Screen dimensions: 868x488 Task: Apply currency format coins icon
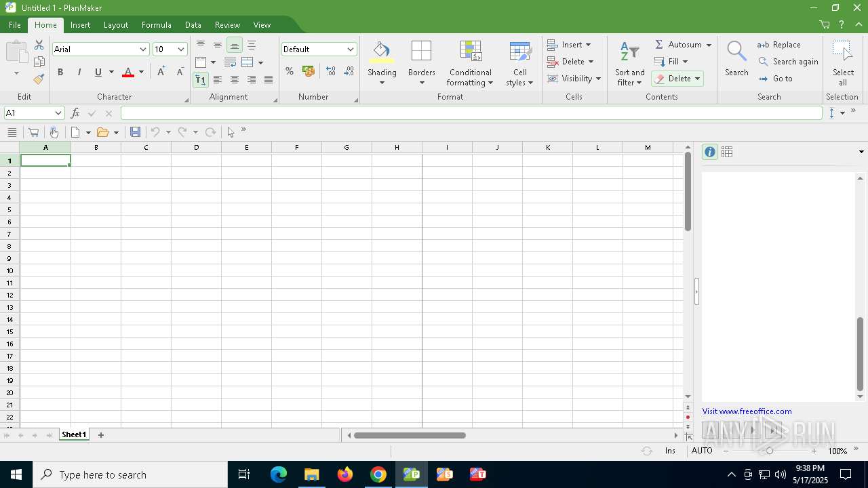point(309,71)
